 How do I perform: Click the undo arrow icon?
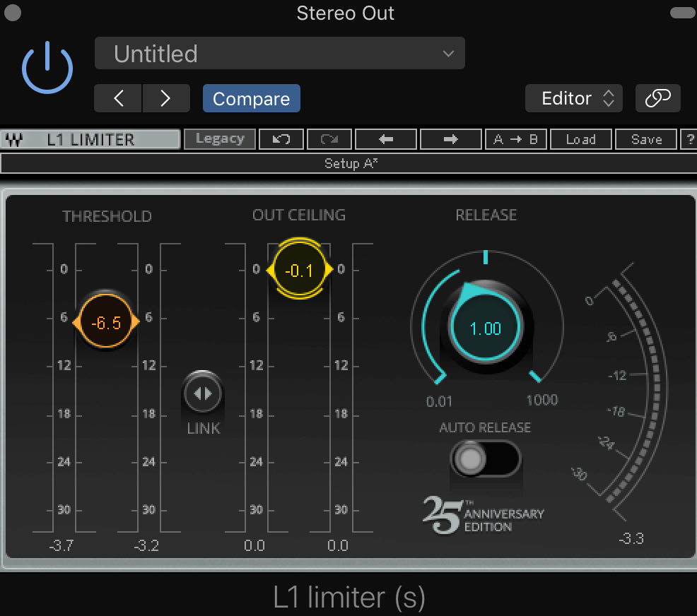(281, 139)
